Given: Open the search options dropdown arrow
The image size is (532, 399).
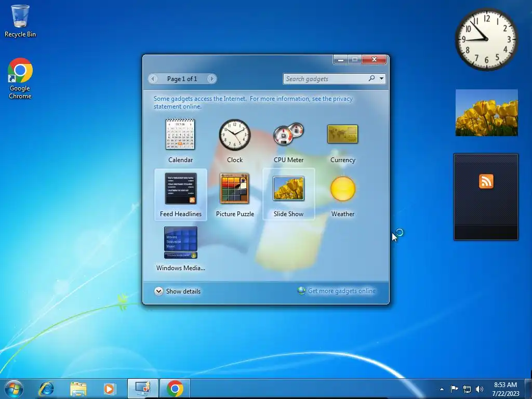Looking at the screenshot, I should 381,79.
